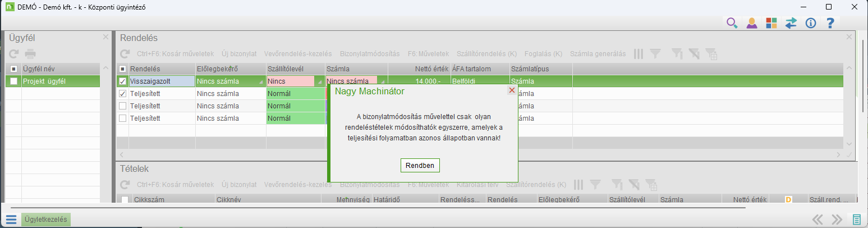Open Ctrl+F6: Kosár műveletek in Tételek toolbar

click(x=176, y=184)
